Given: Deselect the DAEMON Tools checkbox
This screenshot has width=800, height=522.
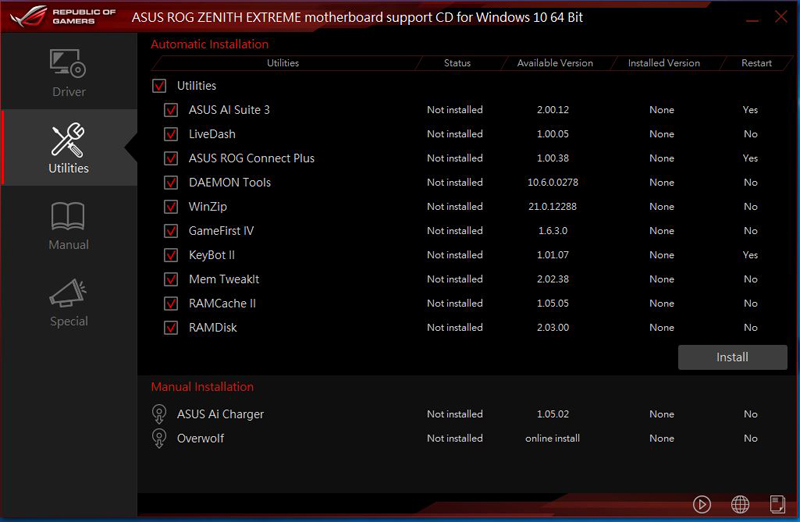Looking at the screenshot, I should [x=171, y=183].
